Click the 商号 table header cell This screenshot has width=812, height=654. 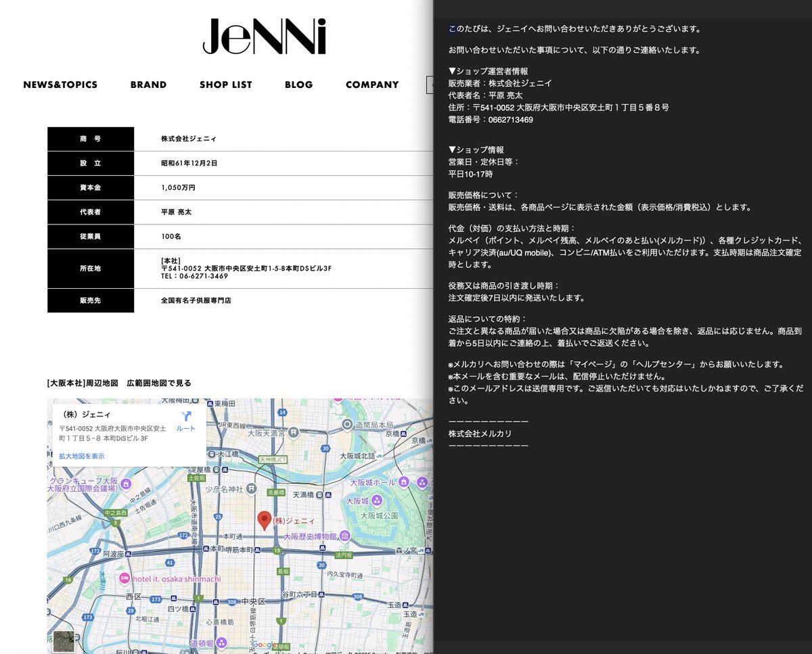point(91,139)
